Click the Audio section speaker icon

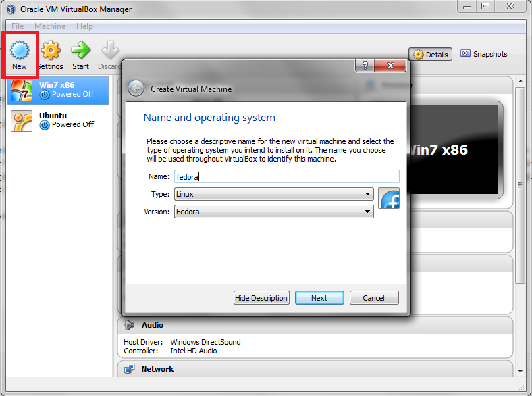(x=129, y=325)
